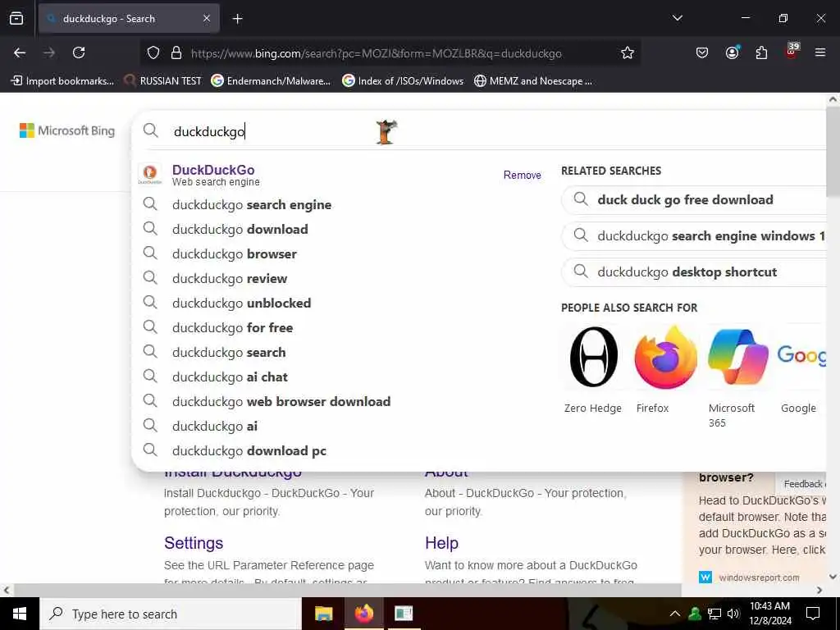Click Type here to search box
Viewport: 840px width, 630px height.
(x=171, y=614)
